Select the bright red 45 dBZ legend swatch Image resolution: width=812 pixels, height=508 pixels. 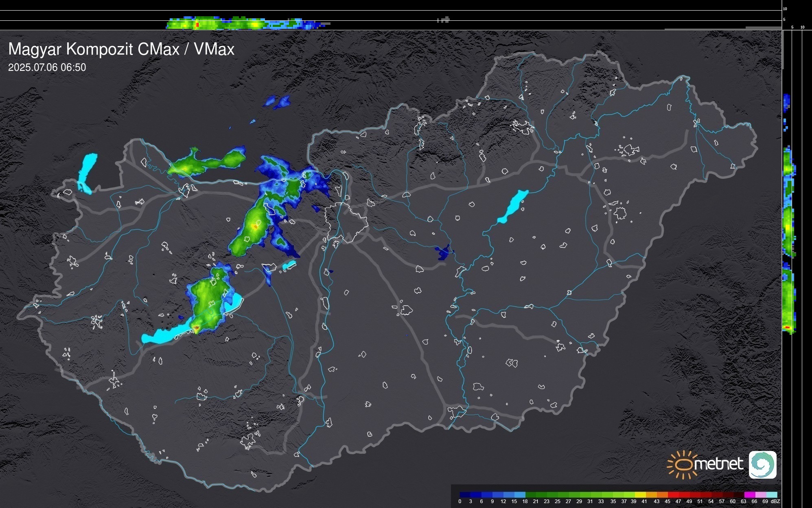673,495
